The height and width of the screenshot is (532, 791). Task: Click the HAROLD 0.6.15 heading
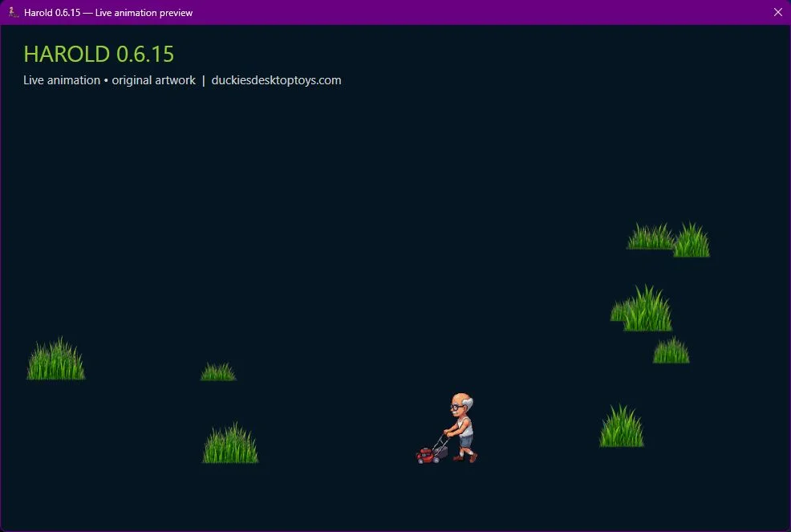(99, 54)
